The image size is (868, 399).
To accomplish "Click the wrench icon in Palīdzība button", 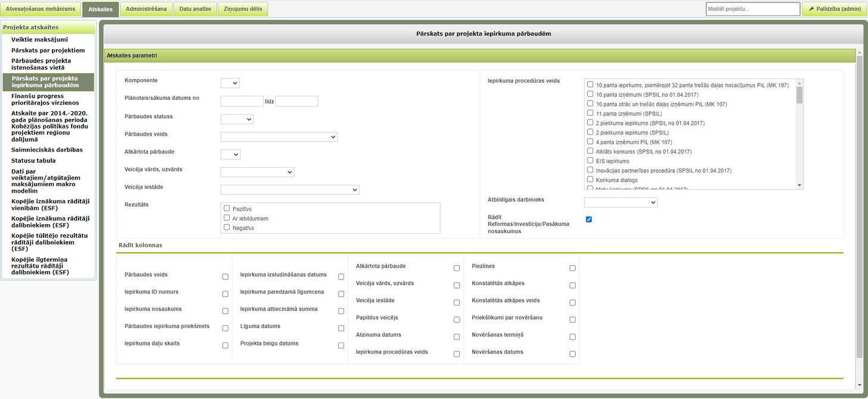I will pos(811,9).
